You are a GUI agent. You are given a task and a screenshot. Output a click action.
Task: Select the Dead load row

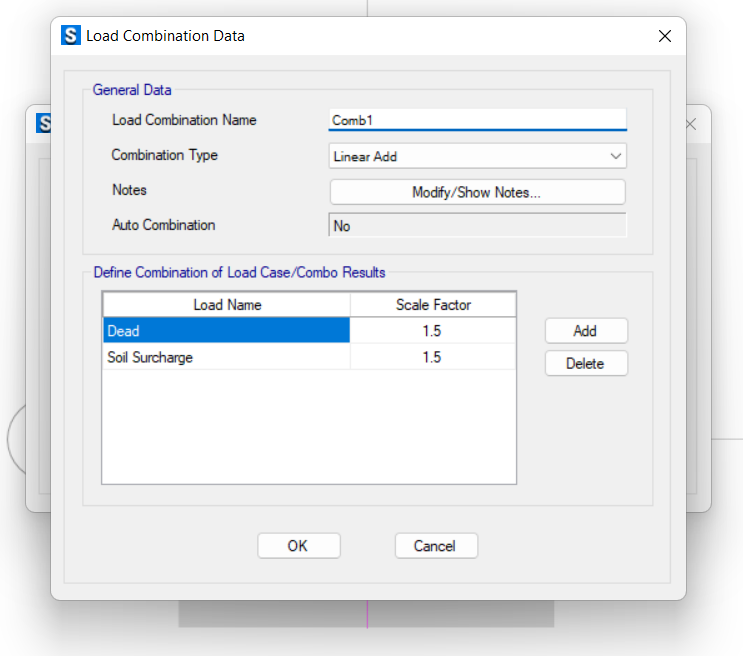227,330
